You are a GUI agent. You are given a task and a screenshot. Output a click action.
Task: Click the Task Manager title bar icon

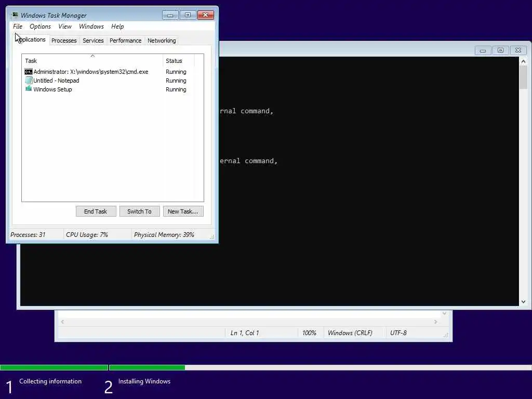[15, 15]
